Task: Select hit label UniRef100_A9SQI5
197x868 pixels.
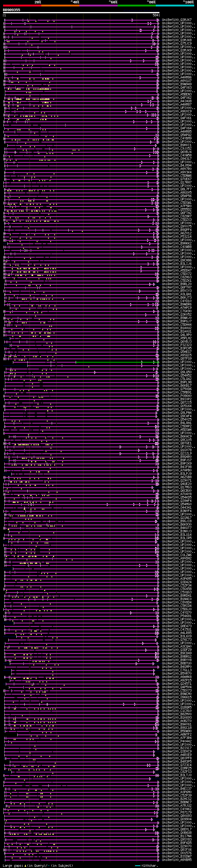Action: pos(177,355)
